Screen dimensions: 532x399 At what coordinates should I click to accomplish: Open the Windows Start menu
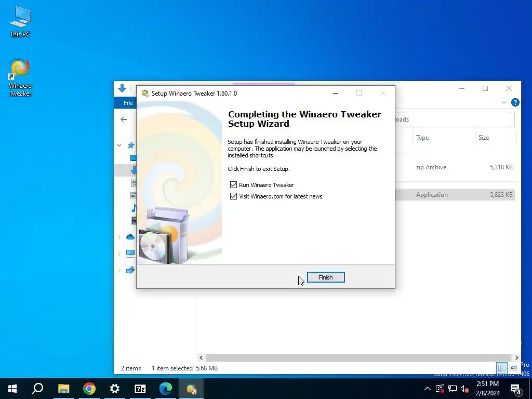pyautogui.click(x=12, y=389)
